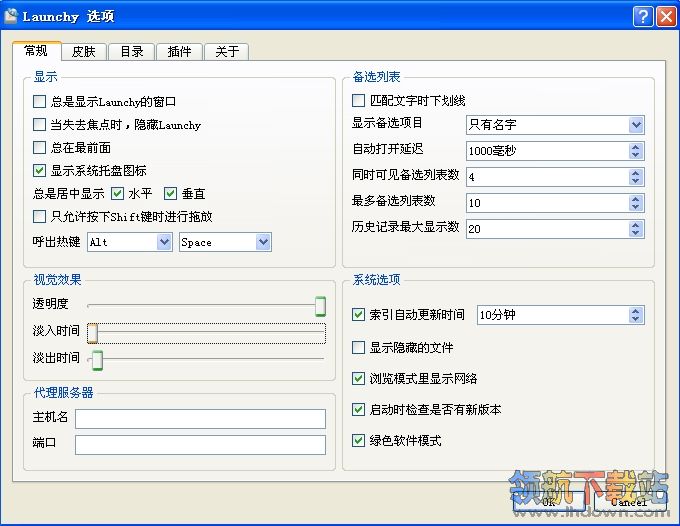Uncheck 显示系统托盘图标 checkbox
680x526 pixels.
click(x=39, y=170)
